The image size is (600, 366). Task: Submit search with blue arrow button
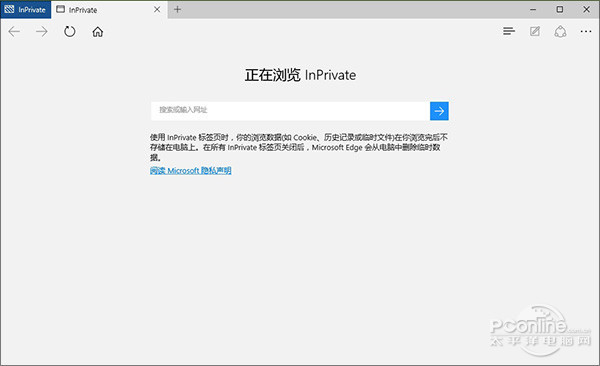point(439,111)
